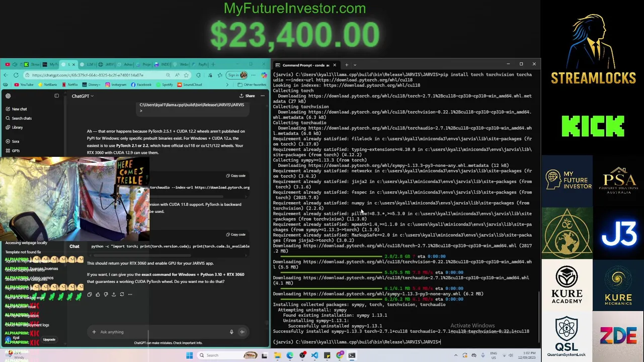Screen dimensions: 644x362
Task: Open Facebook bookmark in favorites bar
Action: click(x=141, y=84)
